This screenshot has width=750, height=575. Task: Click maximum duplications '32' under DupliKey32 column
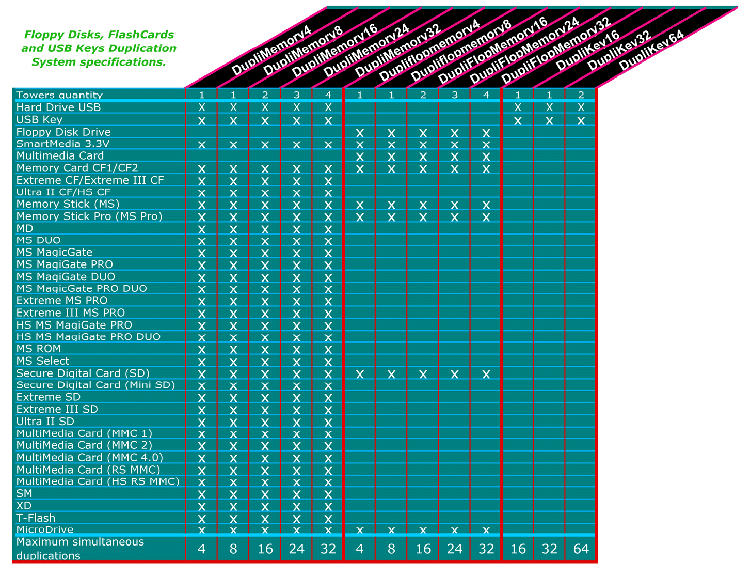(549, 549)
